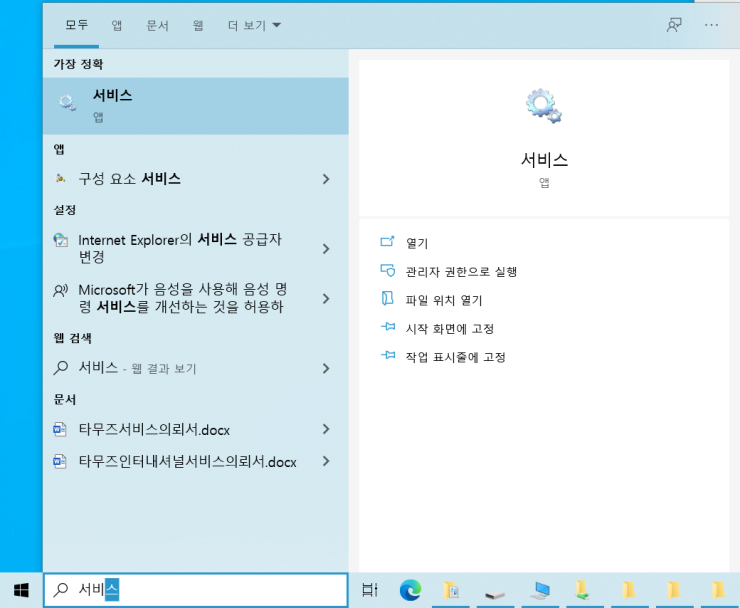
Task: Open the Windows Start button
Action: coord(21,590)
